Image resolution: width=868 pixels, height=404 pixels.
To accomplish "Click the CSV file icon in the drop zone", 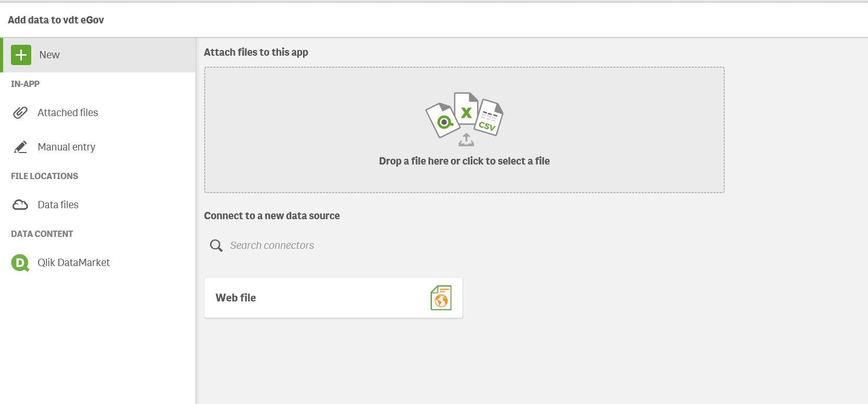I will point(489,118).
